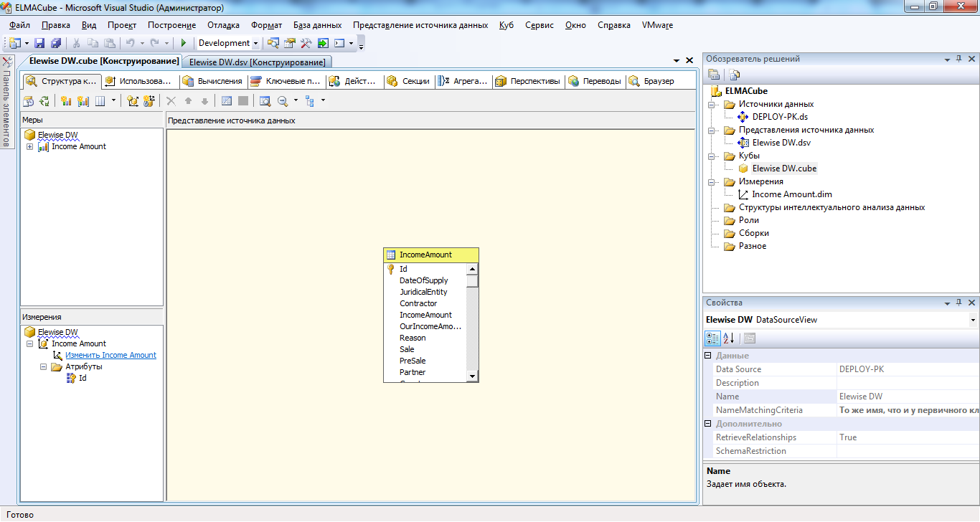Image resolution: width=980 pixels, height=522 pixels.
Task: Click the Description property value field
Action: pyautogui.click(x=907, y=383)
